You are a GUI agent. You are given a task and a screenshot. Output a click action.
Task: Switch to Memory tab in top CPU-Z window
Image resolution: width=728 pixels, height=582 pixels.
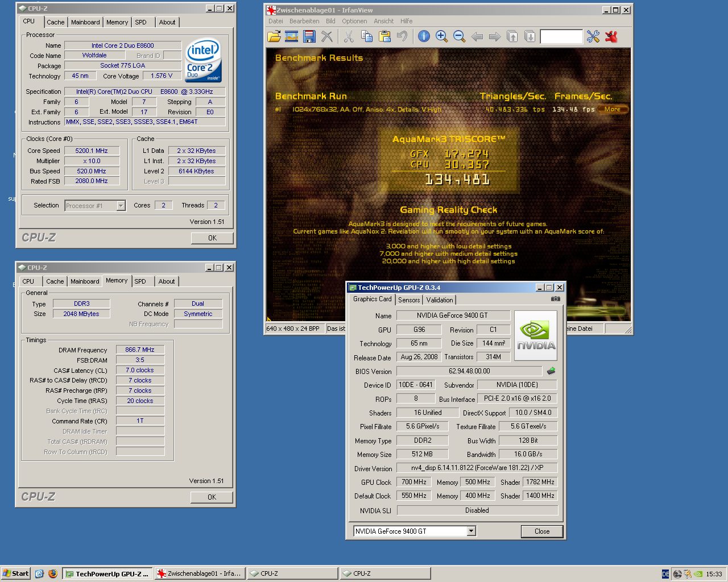pos(117,22)
